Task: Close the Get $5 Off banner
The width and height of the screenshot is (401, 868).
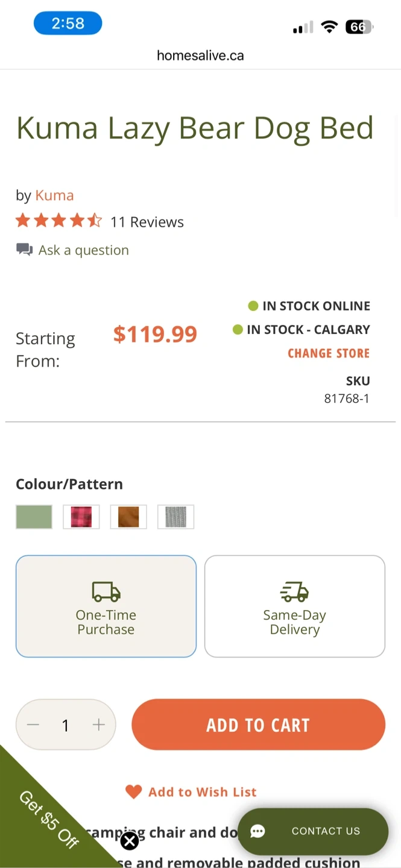Action: coord(130,841)
